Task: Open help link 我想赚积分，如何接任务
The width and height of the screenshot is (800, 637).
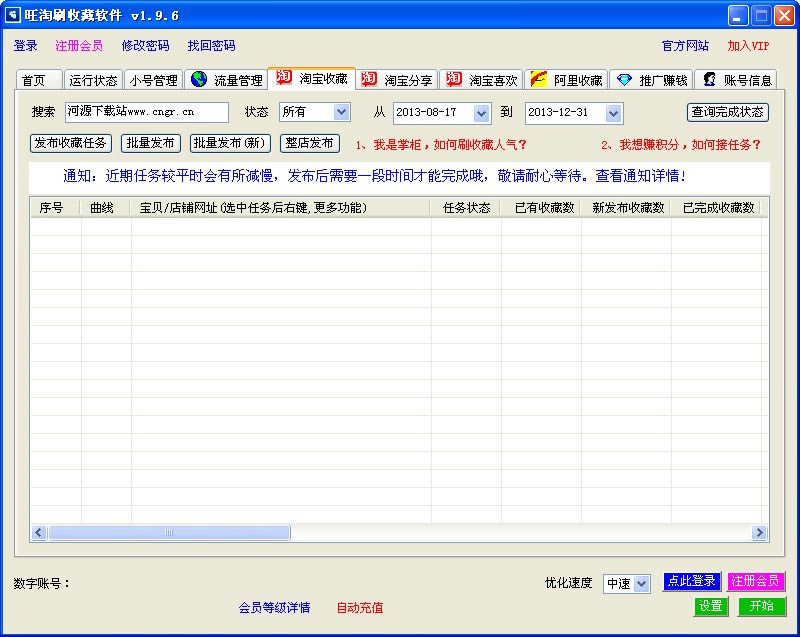Action: [x=681, y=145]
